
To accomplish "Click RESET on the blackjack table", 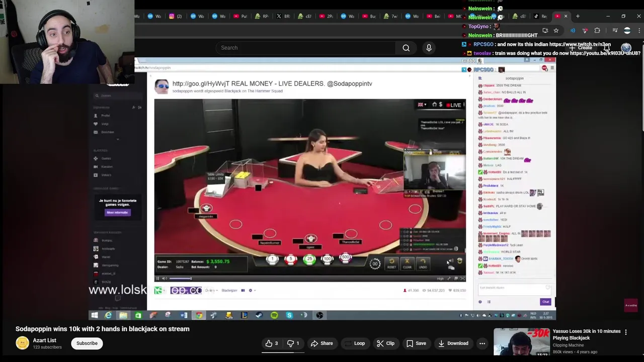I will (391, 263).
